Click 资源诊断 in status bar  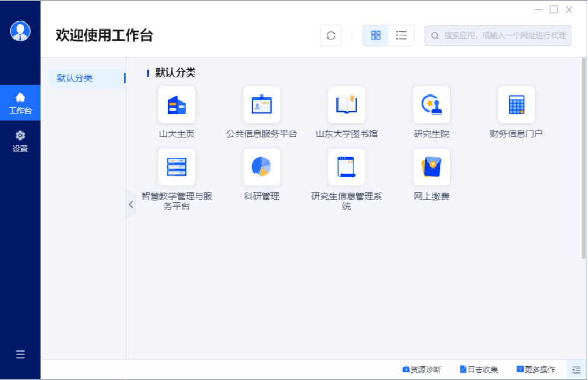[422, 369]
